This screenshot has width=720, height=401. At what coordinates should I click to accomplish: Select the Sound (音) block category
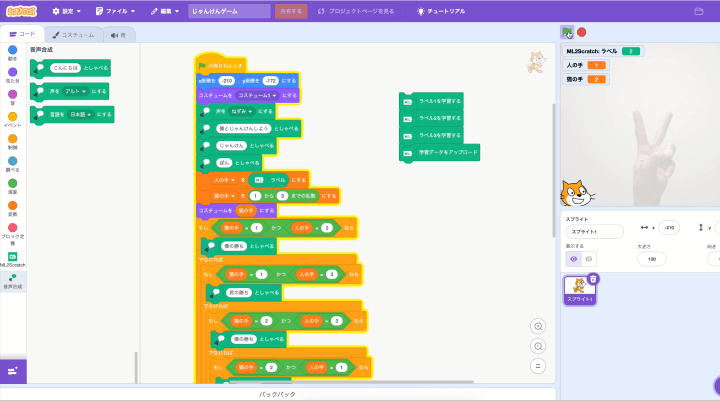(12, 97)
